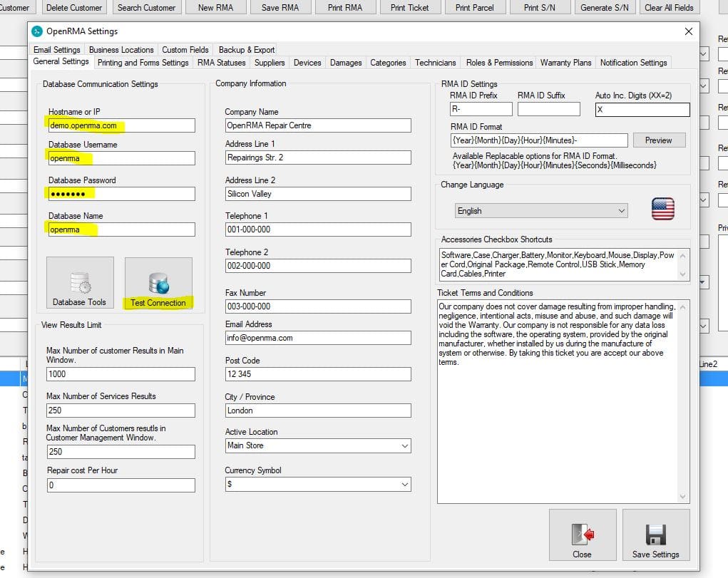This screenshot has height=578, width=728.
Task: Click the Email Address field
Action: pos(318,338)
